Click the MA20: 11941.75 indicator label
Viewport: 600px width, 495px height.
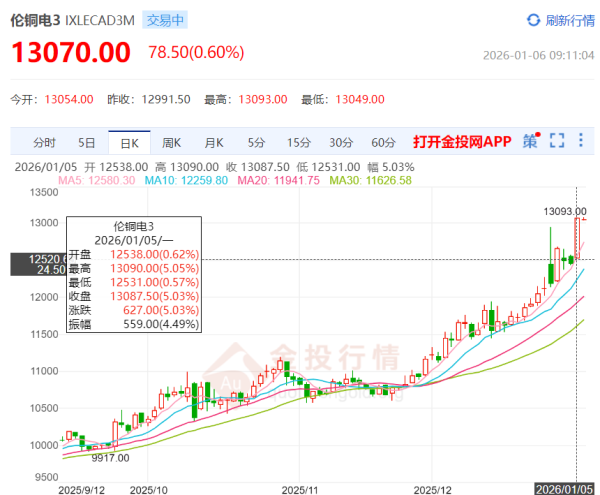click(x=278, y=180)
